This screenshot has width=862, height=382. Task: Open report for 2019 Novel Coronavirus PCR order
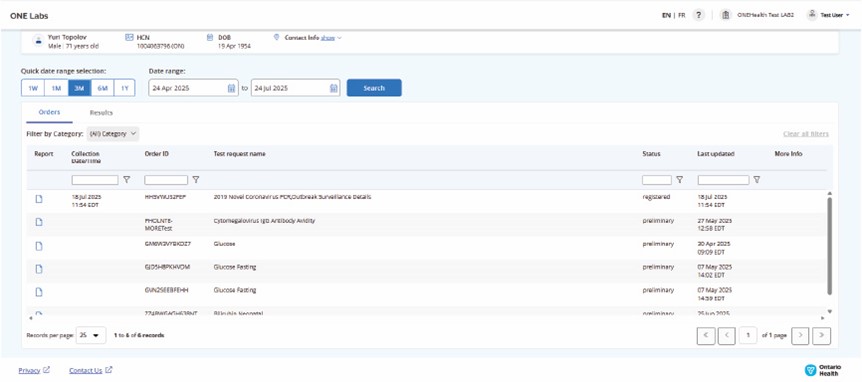[x=39, y=199]
